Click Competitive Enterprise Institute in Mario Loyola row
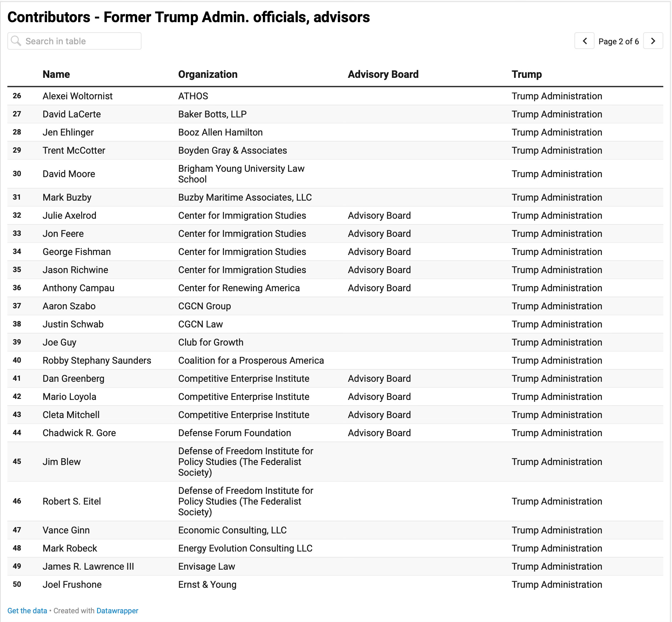672x622 pixels. coord(244,397)
